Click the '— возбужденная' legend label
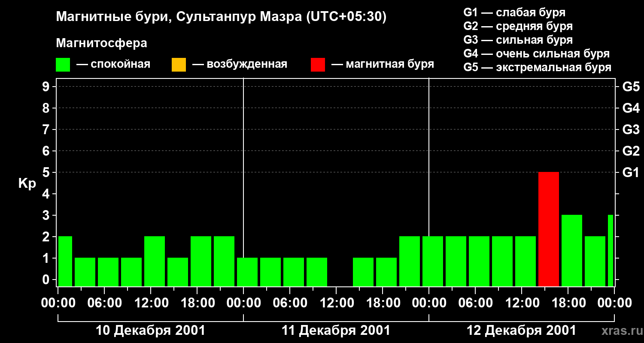The image size is (644, 343). pyautogui.click(x=240, y=65)
